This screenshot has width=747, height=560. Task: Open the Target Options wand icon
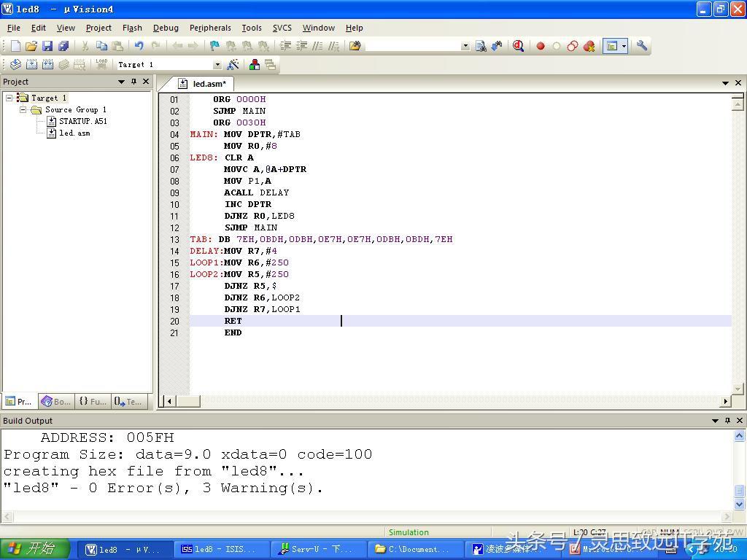[x=233, y=65]
